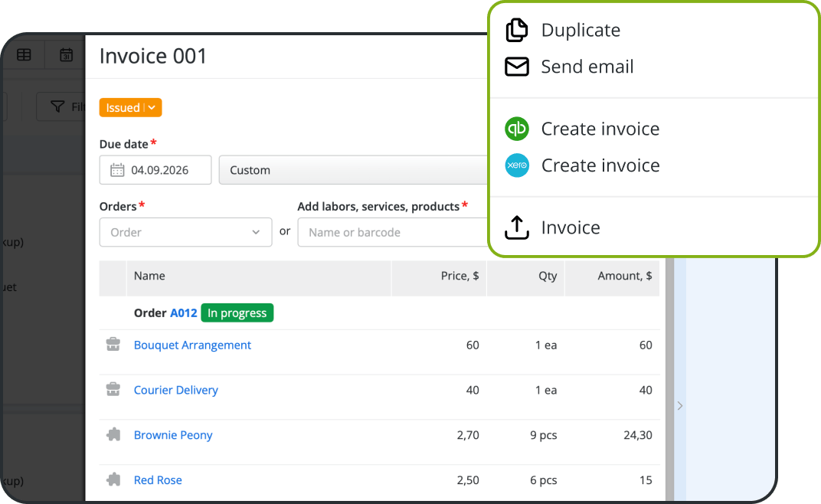Click the QuickBooks logo icon
Screen dimensions: 821x504
point(517,129)
